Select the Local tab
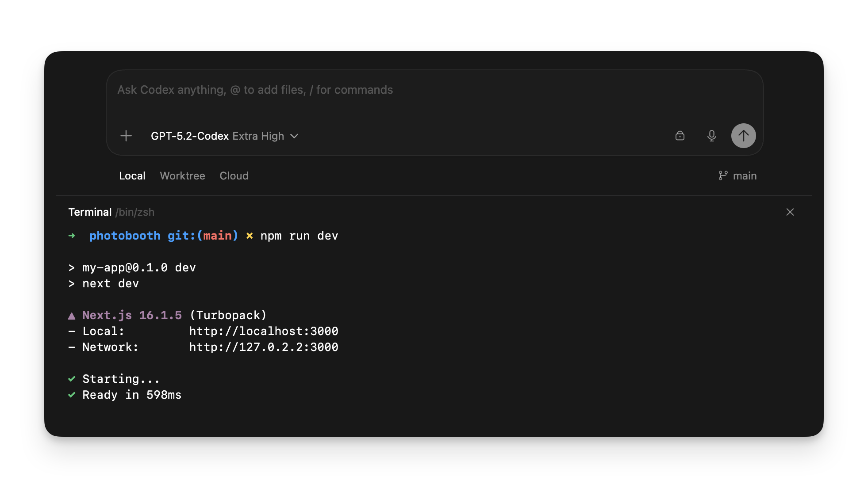 click(x=132, y=175)
